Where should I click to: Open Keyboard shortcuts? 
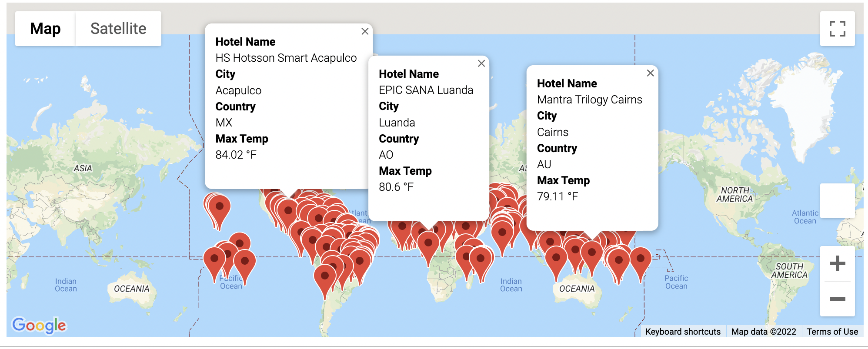(x=683, y=332)
